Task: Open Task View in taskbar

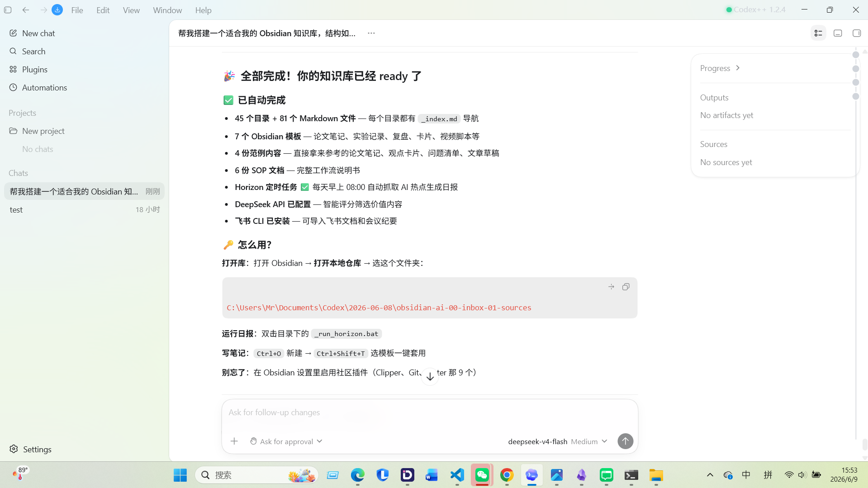Action: [333, 475]
